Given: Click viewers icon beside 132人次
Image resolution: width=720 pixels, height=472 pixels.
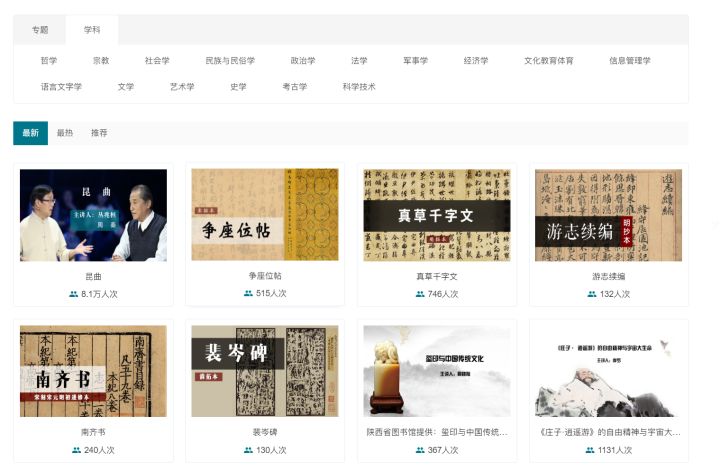Looking at the screenshot, I should [x=592, y=294].
